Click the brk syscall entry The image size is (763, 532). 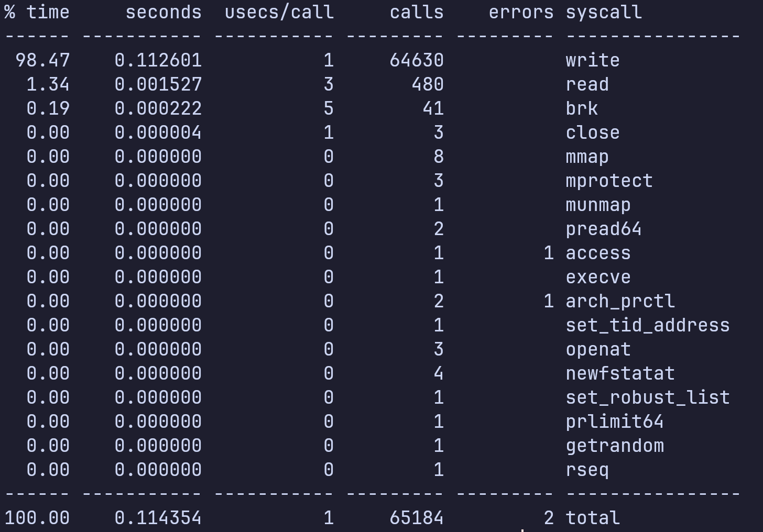pos(582,108)
